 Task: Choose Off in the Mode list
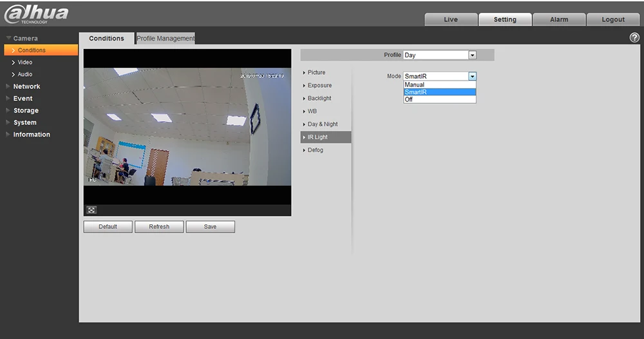coord(439,99)
